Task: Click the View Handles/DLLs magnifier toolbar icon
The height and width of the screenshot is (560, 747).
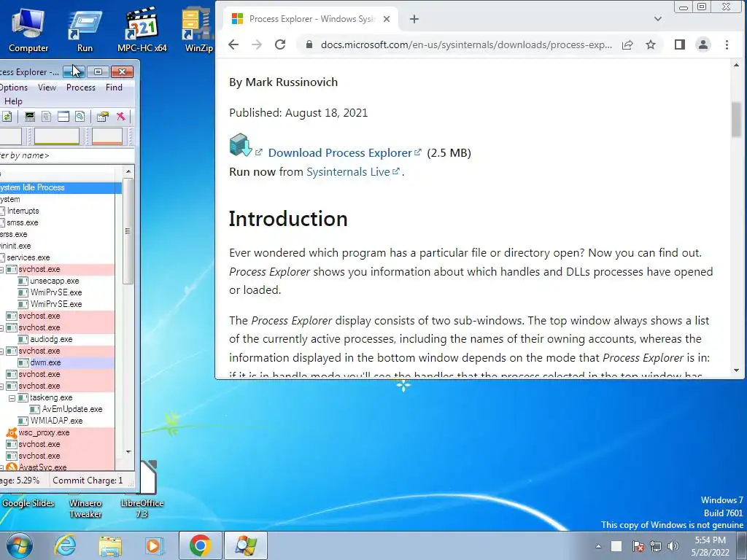Action: click(80, 117)
